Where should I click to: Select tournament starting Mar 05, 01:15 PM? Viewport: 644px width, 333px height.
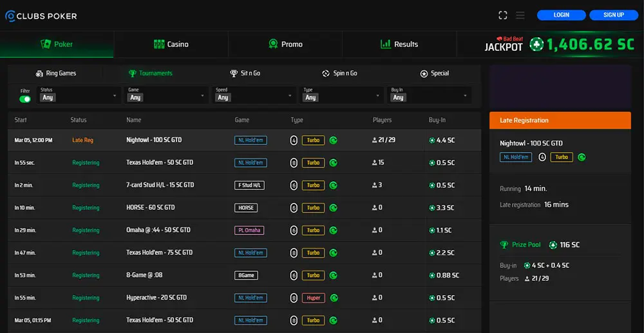[244, 320]
